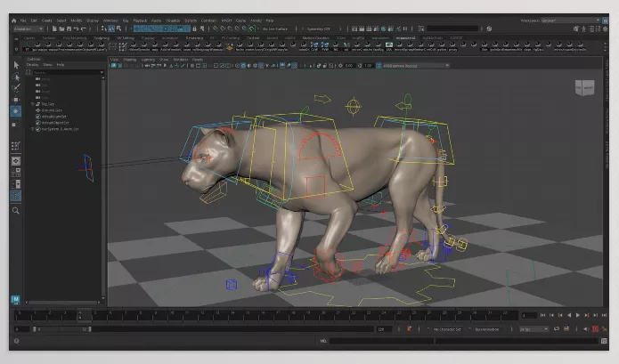Activate the Move tool in toolbox
619x364 pixels.
16,100
